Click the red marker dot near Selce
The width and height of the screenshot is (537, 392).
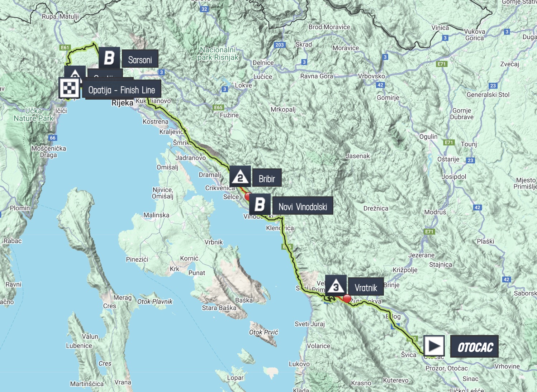[x=248, y=196]
